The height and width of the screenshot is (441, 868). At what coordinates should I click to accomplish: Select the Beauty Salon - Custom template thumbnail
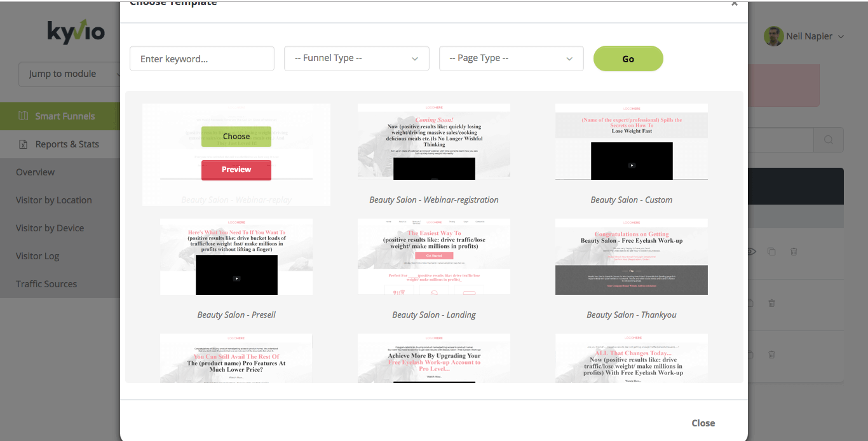click(x=632, y=141)
